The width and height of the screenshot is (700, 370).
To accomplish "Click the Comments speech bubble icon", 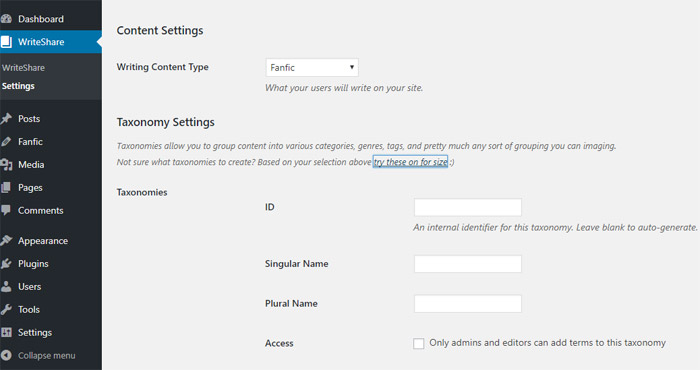I will 6,210.
